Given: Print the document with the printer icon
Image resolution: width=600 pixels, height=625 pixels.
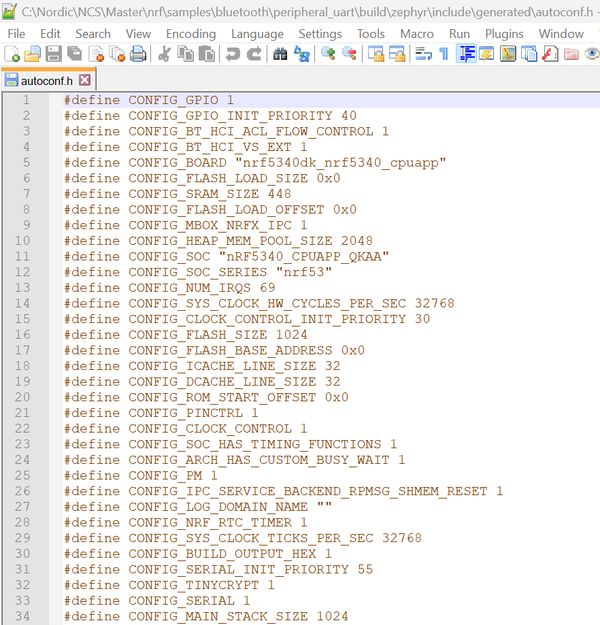Looking at the screenshot, I should point(138,54).
